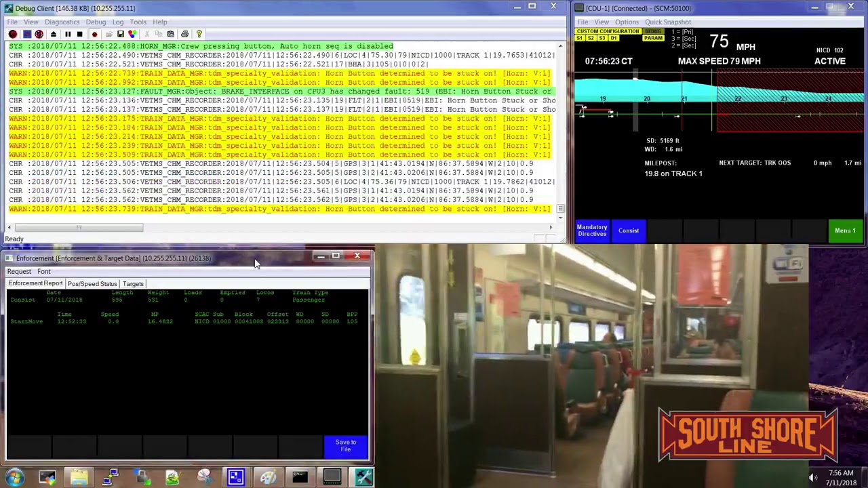Click the '19.8 on TRACK 1' milepost text
The width and height of the screenshot is (868, 488).
coord(673,174)
